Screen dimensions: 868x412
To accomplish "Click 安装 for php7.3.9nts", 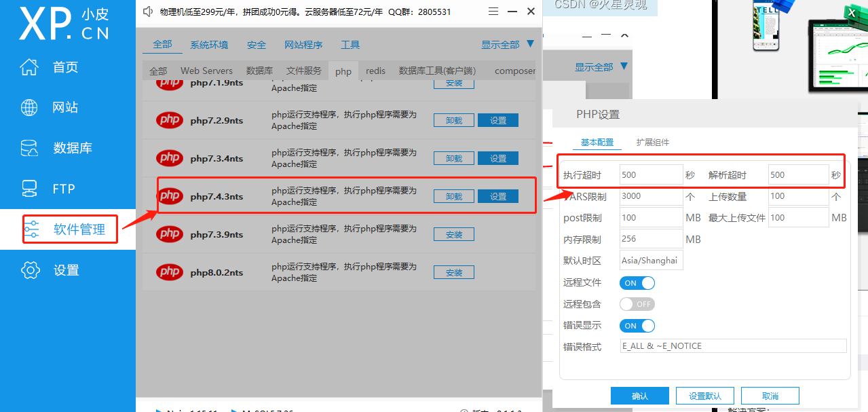I will pyautogui.click(x=454, y=234).
